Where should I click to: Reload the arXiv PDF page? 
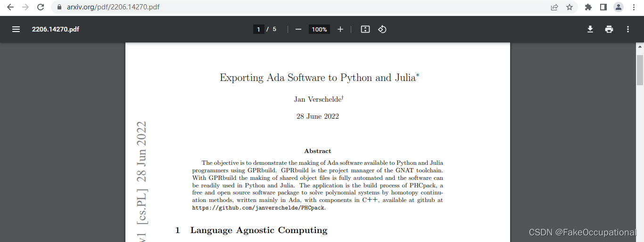pyautogui.click(x=41, y=7)
